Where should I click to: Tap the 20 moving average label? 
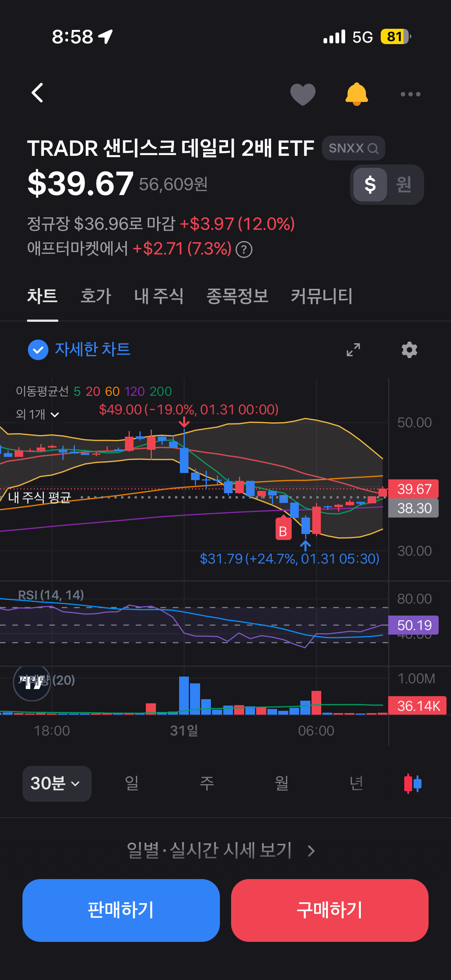pyautogui.click(x=93, y=391)
